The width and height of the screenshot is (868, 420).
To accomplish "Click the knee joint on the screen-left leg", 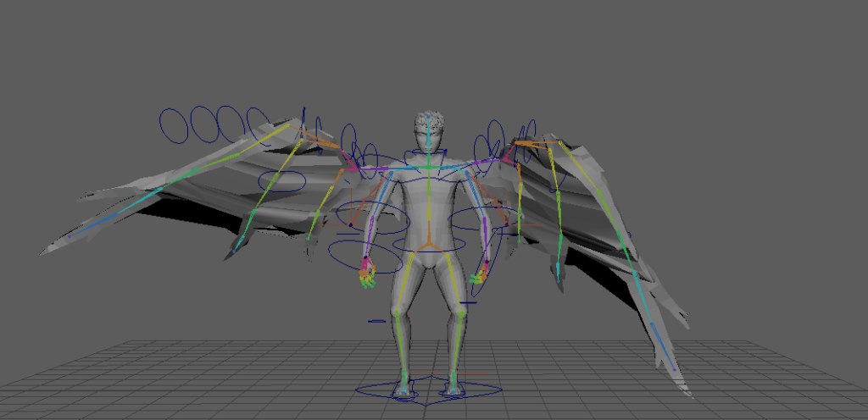I will pyautogui.click(x=397, y=314).
